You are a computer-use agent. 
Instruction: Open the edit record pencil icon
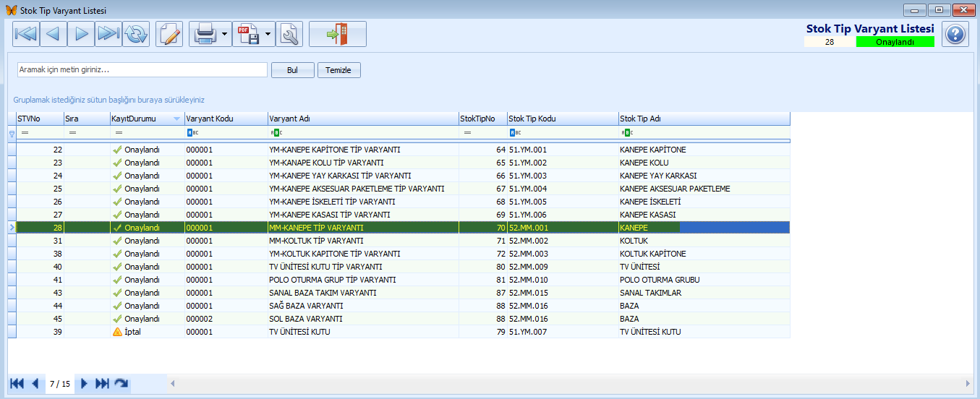[x=169, y=34]
